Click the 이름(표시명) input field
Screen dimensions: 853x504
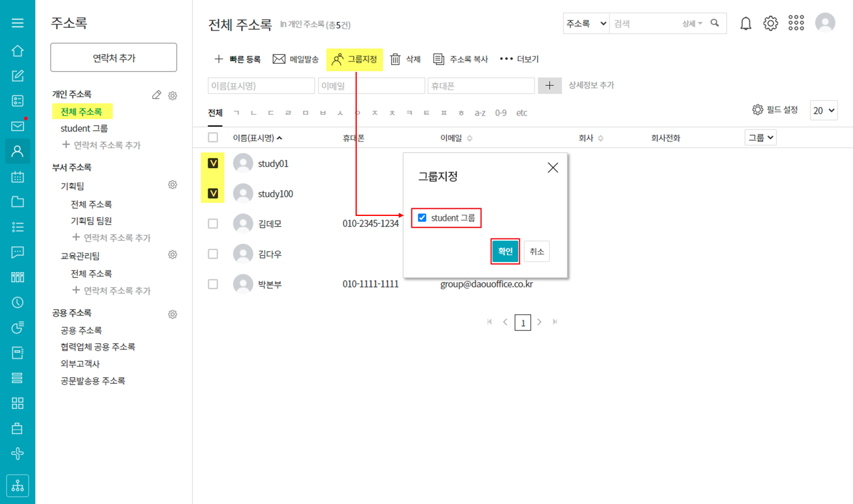coord(261,86)
